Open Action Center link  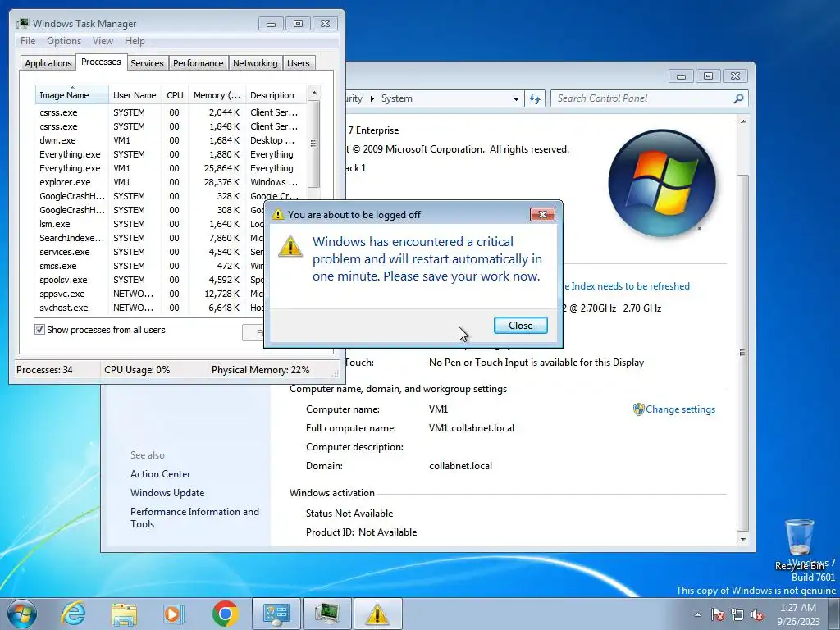coord(160,474)
